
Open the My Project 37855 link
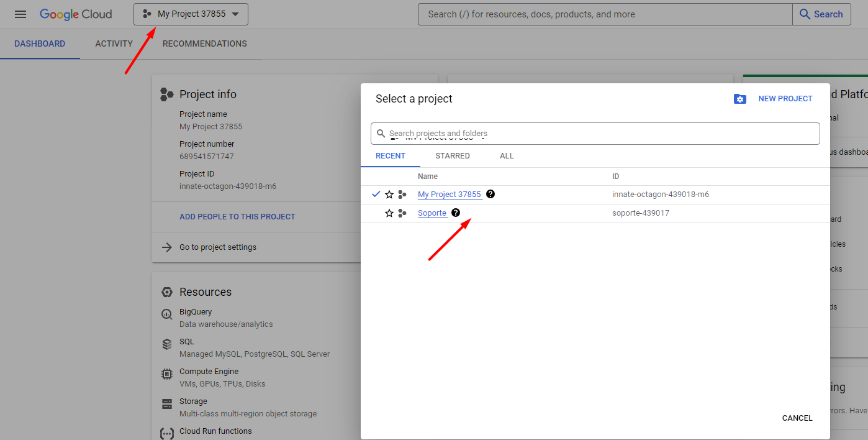tap(450, 195)
